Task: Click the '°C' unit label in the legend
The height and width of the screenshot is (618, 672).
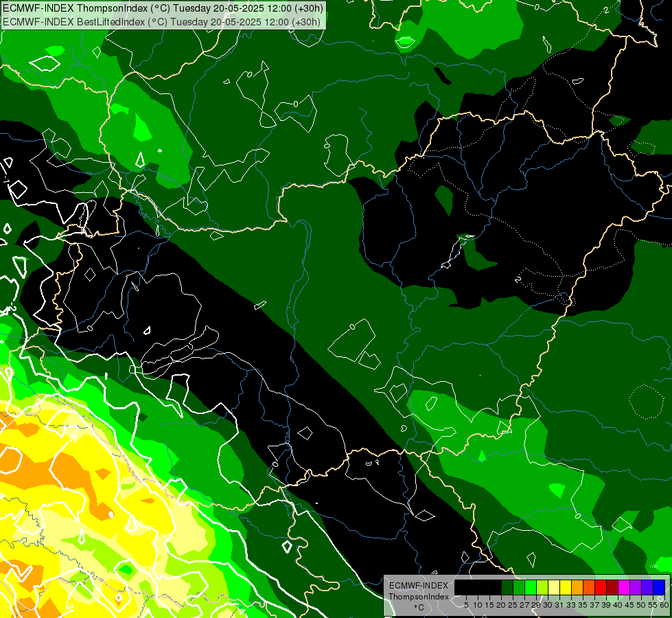Action: [419, 607]
